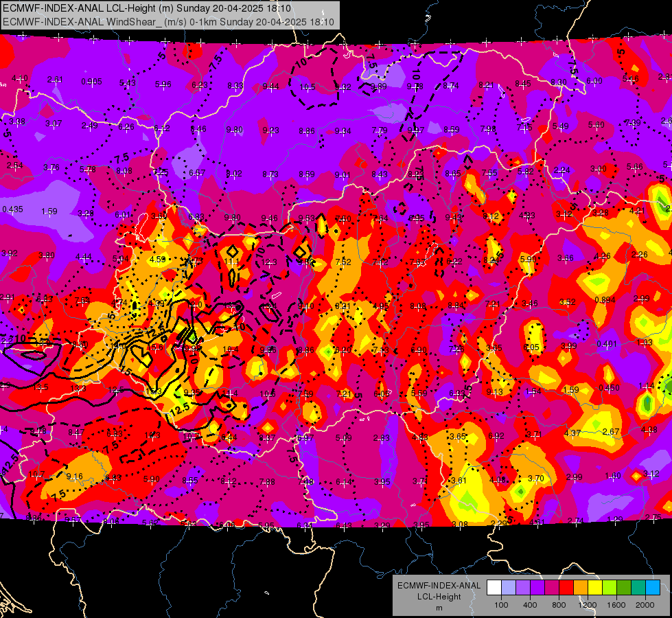Click the grid value 9.16
This screenshot has width=672, height=618.
click(75, 477)
